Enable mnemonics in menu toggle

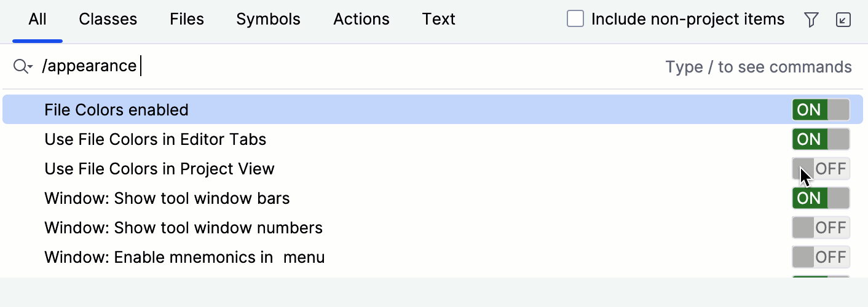coord(821,257)
